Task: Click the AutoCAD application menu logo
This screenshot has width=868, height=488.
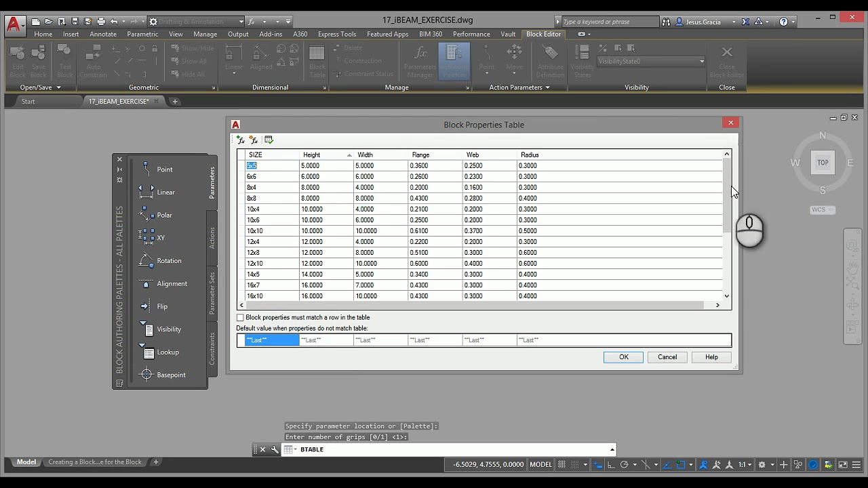Action: coord(14,25)
